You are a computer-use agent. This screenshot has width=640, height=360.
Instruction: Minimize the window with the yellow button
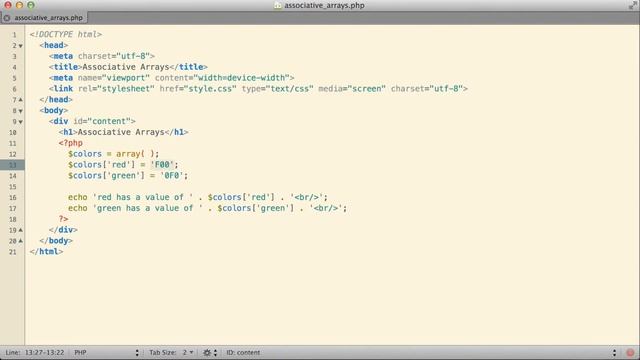coord(19,5)
